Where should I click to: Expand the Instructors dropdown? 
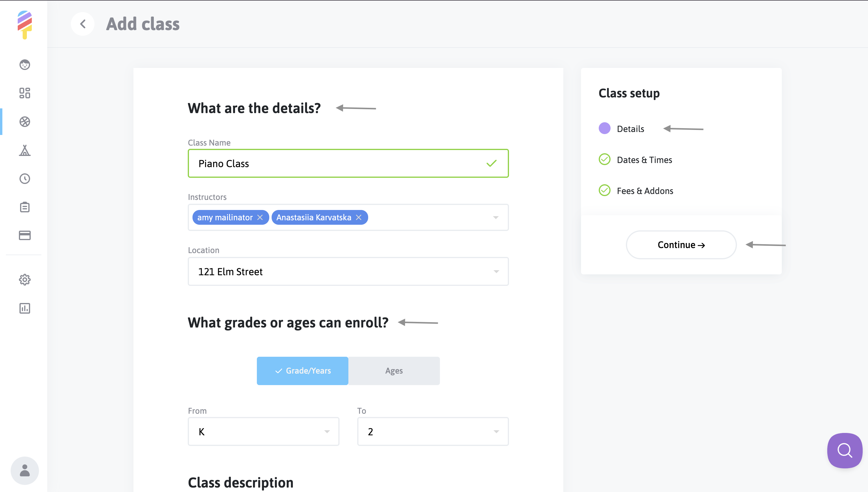495,217
